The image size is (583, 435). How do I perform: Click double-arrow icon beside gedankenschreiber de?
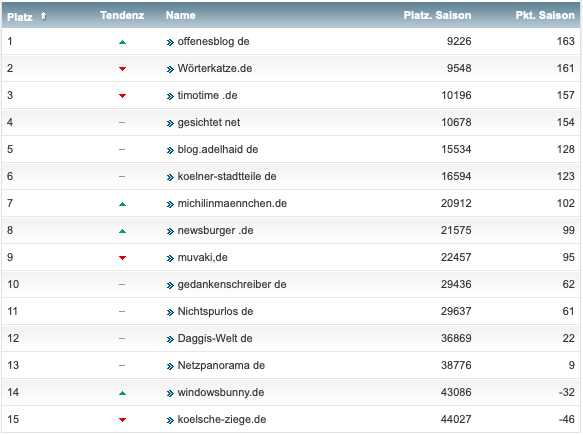pyautogui.click(x=170, y=286)
